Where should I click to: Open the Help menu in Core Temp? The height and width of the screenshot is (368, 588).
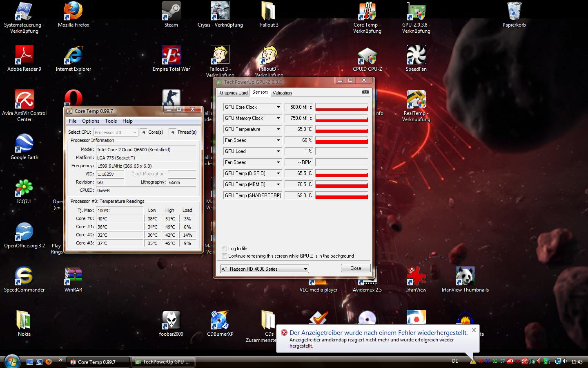tap(127, 121)
